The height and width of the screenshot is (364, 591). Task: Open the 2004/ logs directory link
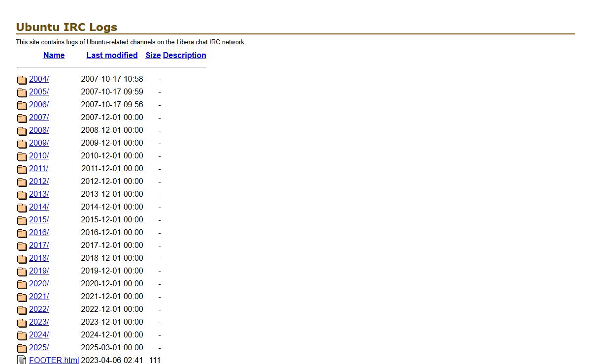[39, 79]
